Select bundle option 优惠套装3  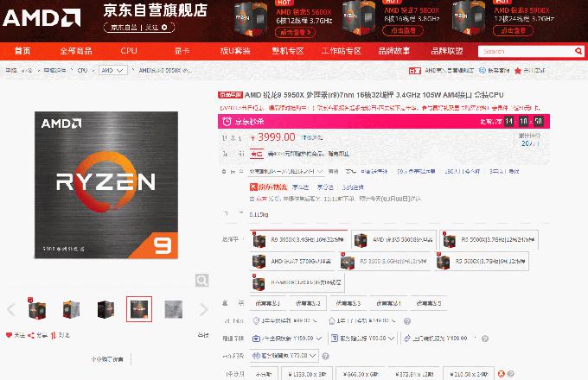pyautogui.click(x=348, y=303)
